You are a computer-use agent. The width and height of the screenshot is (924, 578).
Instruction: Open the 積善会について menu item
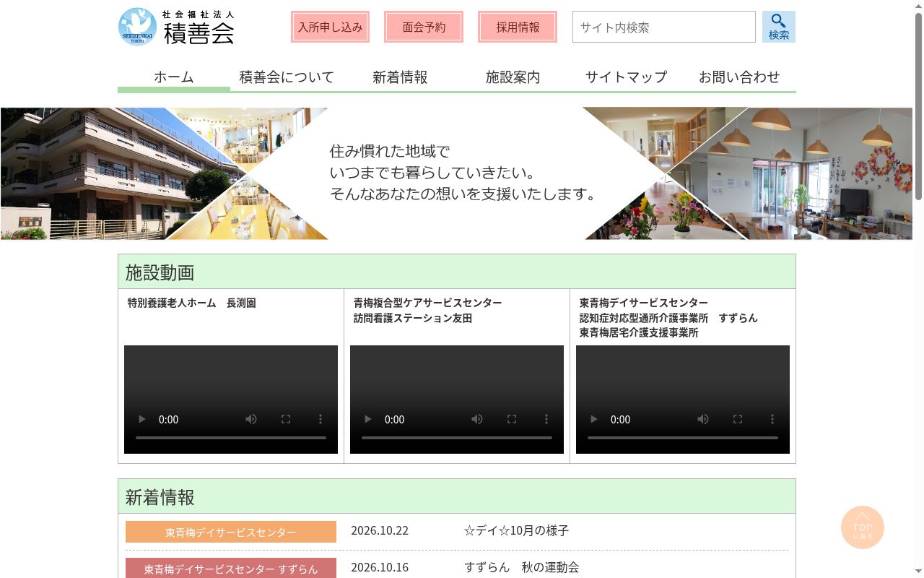(x=287, y=77)
